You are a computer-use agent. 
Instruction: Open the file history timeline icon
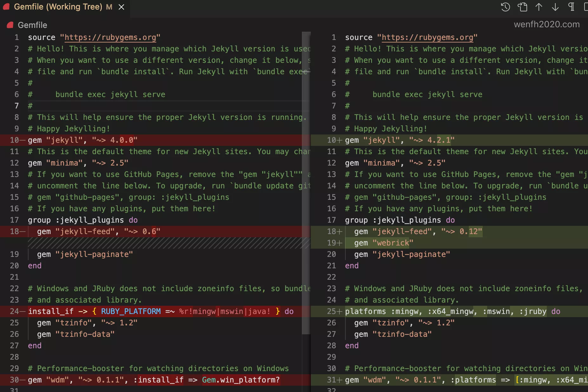click(505, 7)
